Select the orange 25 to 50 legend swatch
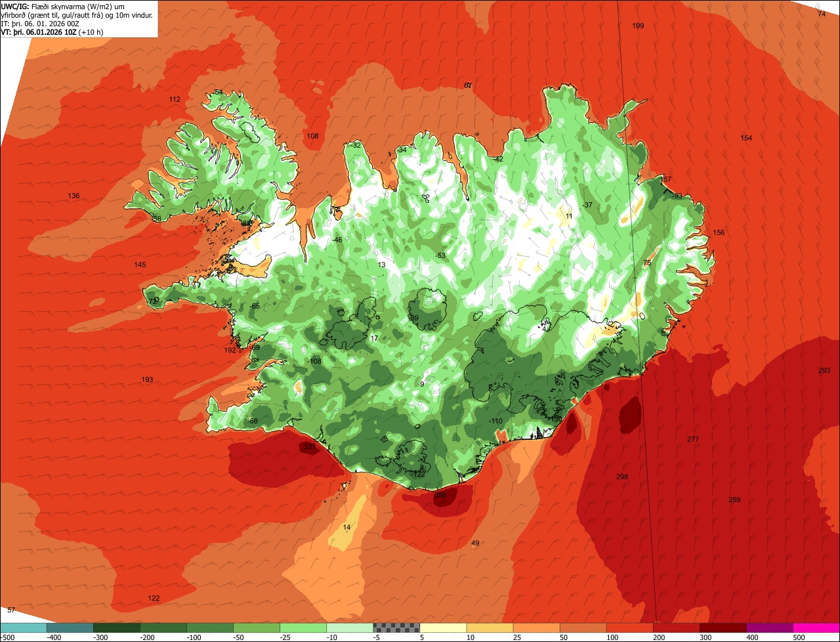 click(536, 628)
